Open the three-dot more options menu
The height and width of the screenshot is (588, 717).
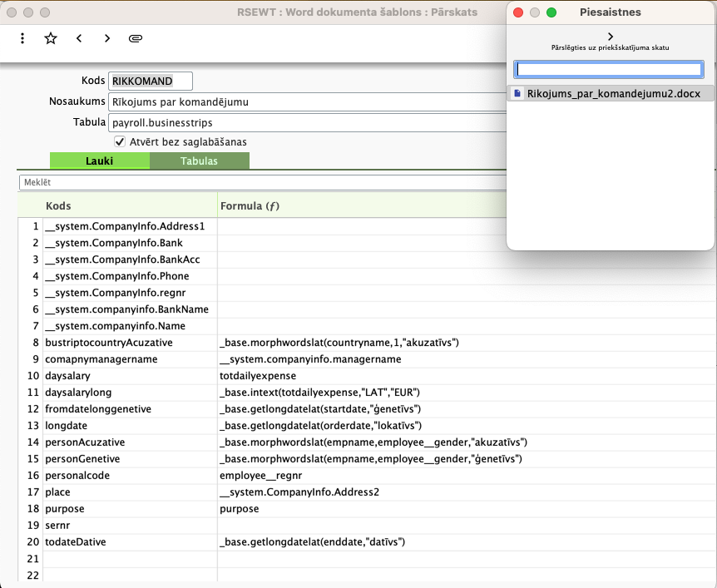point(22,38)
